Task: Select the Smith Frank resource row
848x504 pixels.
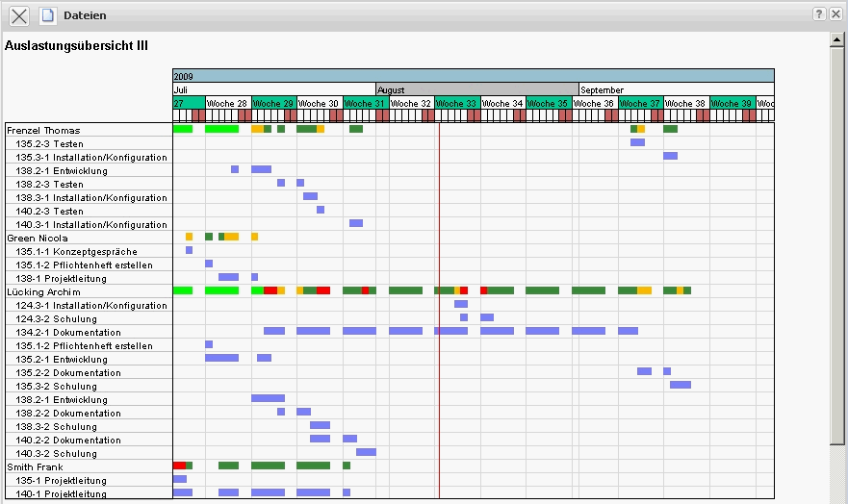Action: tap(37, 466)
